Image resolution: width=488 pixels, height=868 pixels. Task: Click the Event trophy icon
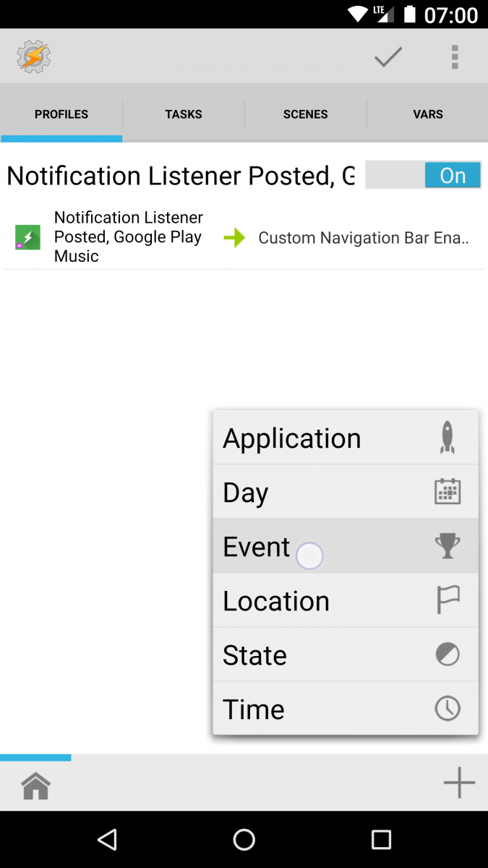pyautogui.click(x=447, y=545)
